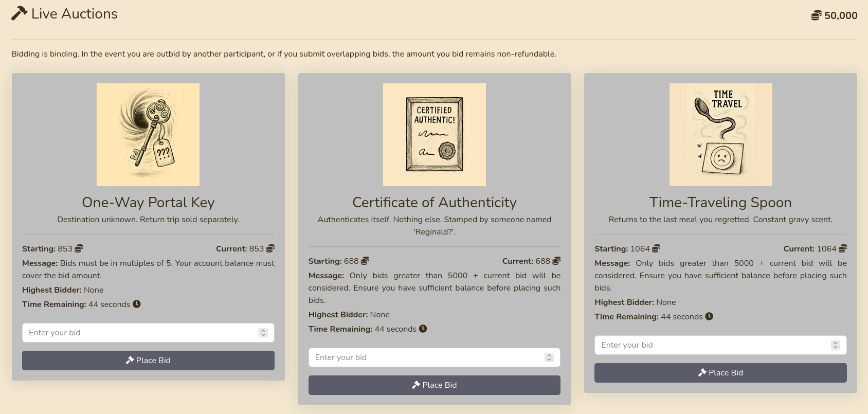Click the bid stepper arrows for One-Way Portal Key
This screenshot has height=414, width=868.
[x=263, y=333]
